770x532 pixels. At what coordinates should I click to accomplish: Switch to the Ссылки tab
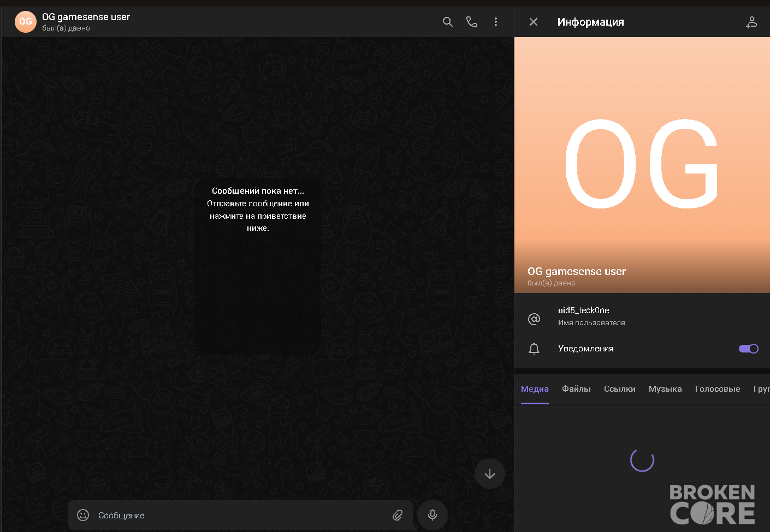[620, 389]
